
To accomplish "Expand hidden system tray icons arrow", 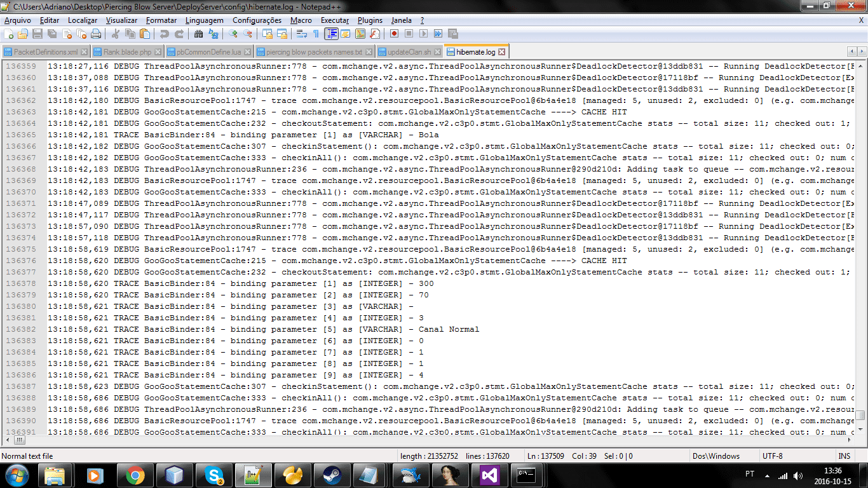I will pos(767,475).
